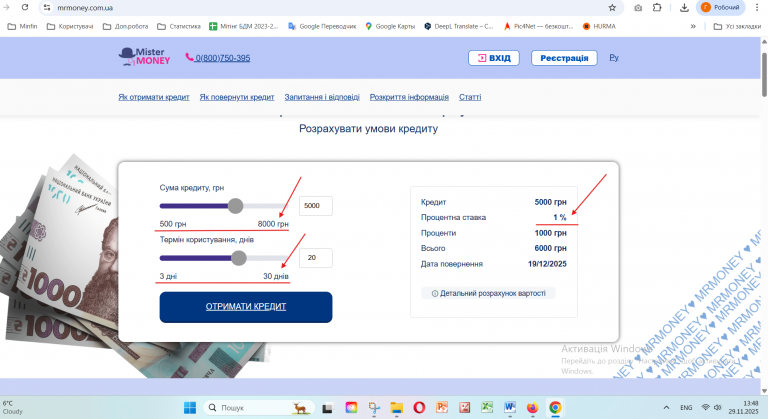
Task: Click the camera screenshot extension icon
Action: pos(638,7)
